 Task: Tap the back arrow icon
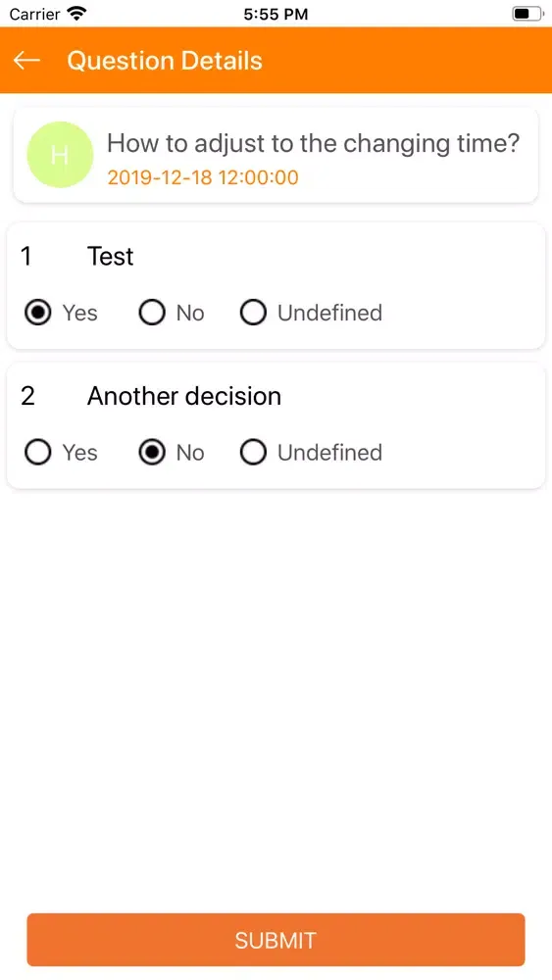pos(26,60)
